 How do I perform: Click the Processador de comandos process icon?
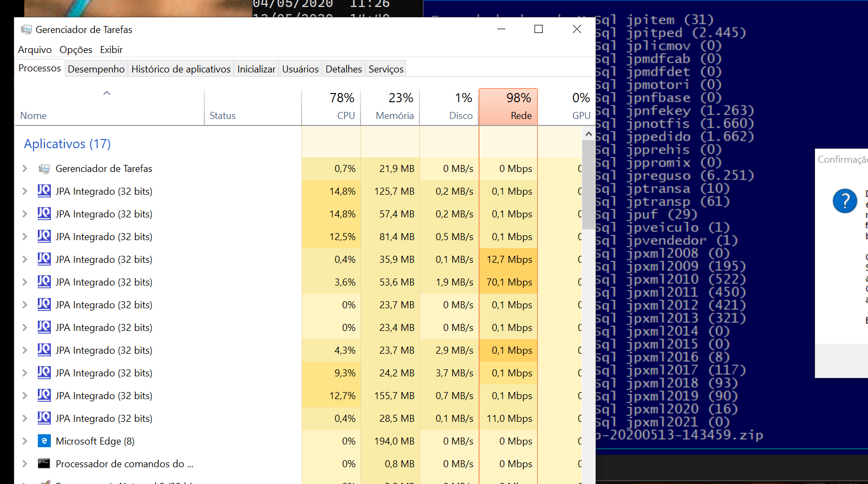[x=44, y=463]
